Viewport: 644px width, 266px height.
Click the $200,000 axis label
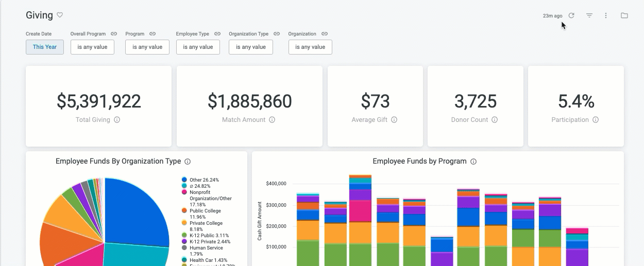click(276, 226)
